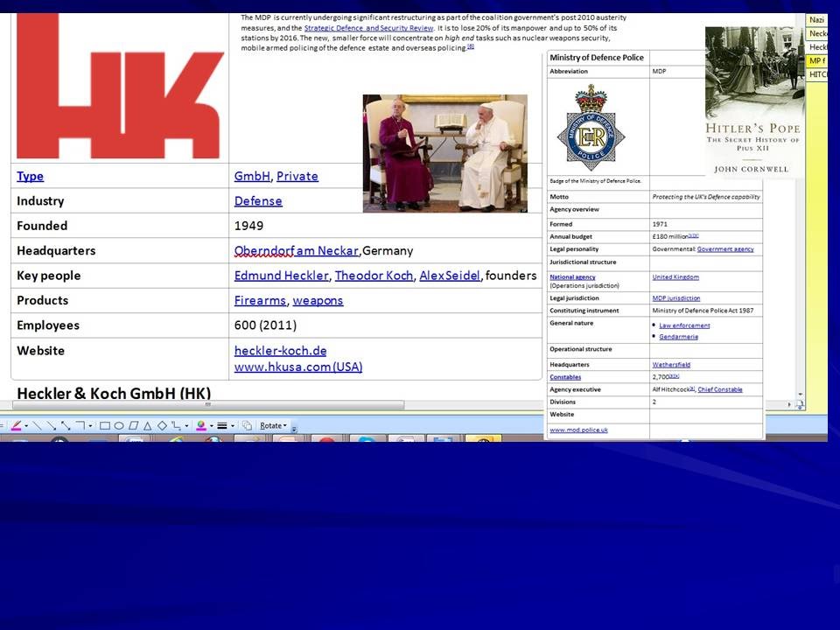Select the Parallelogram shape tool
840x630 pixels.
[x=133, y=426]
